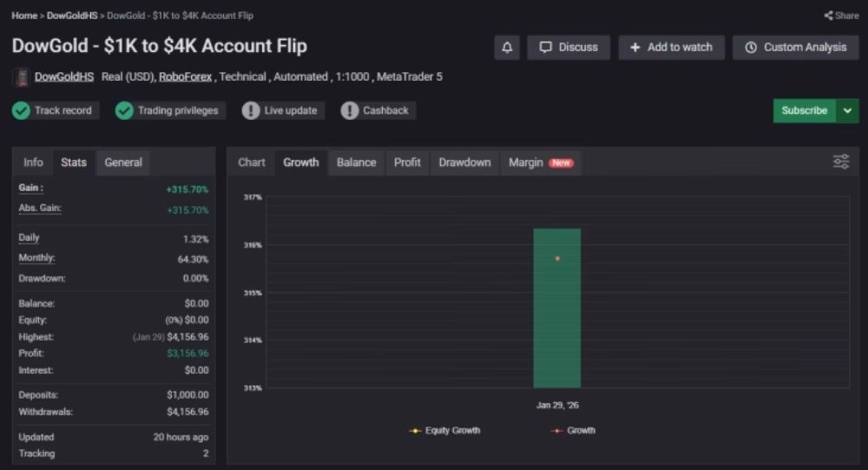
Task: Click the Monthly 64.30% value
Action: (193, 260)
